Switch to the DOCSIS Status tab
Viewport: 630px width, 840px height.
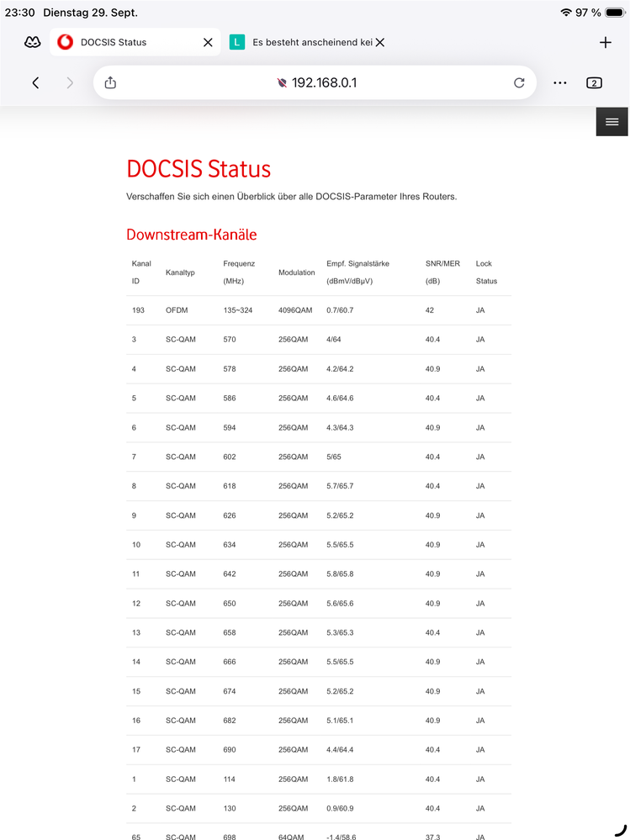pyautogui.click(x=135, y=42)
